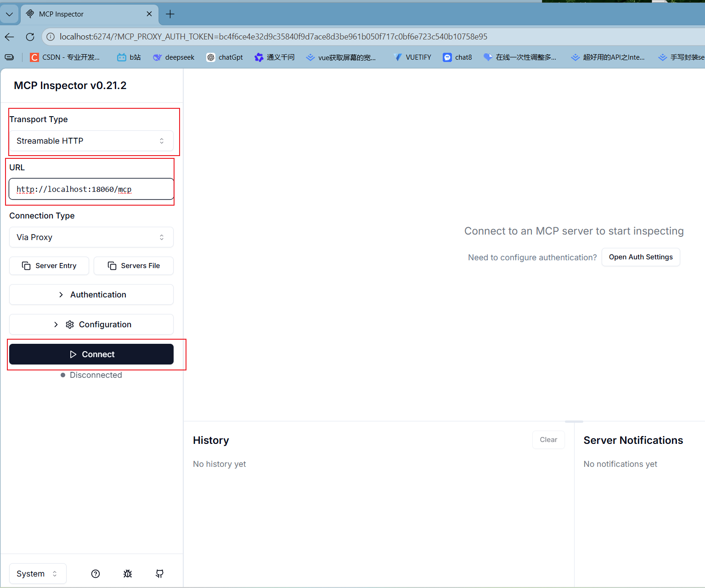The height and width of the screenshot is (588, 705).
Task: Click the browser address bar URL
Action: [273, 37]
